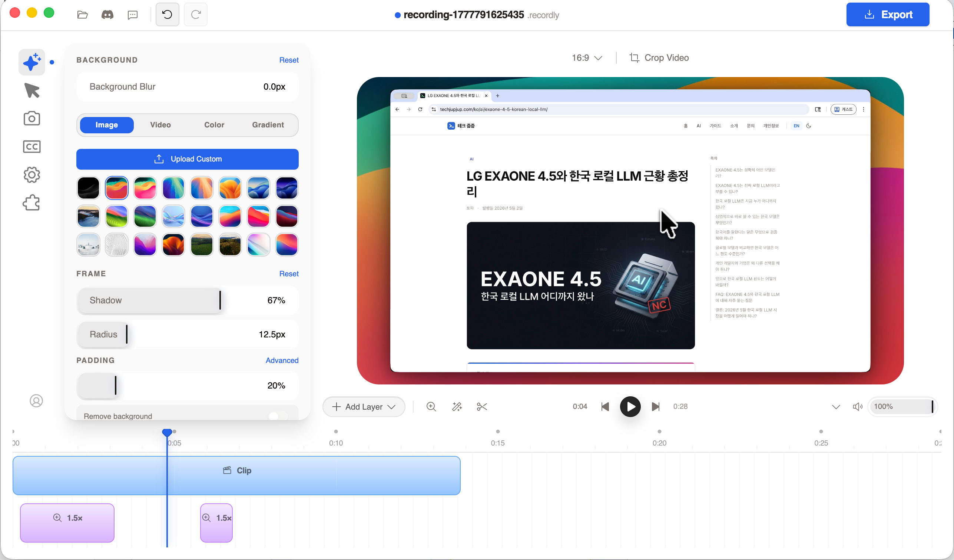This screenshot has width=954, height=560.
Task: Adjust the Shadow slider
Action: click(x=188, y=300)
